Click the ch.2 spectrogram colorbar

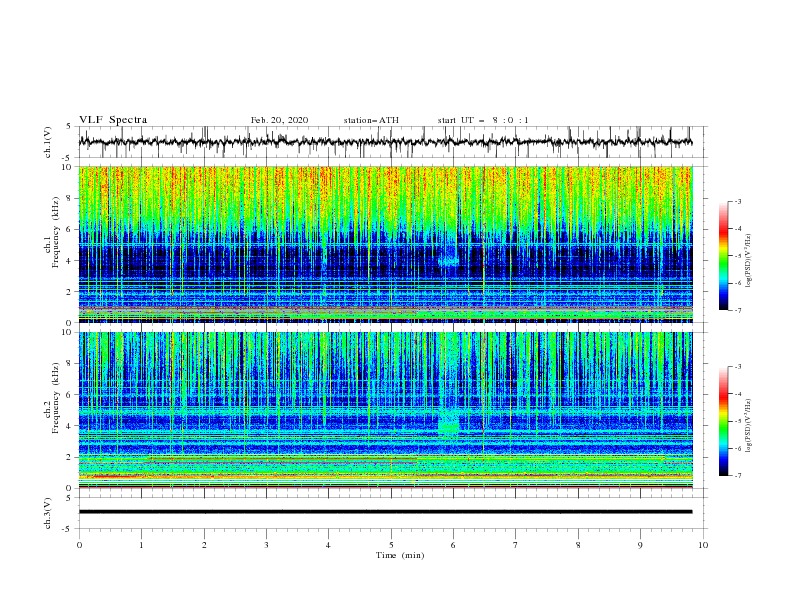724,421
